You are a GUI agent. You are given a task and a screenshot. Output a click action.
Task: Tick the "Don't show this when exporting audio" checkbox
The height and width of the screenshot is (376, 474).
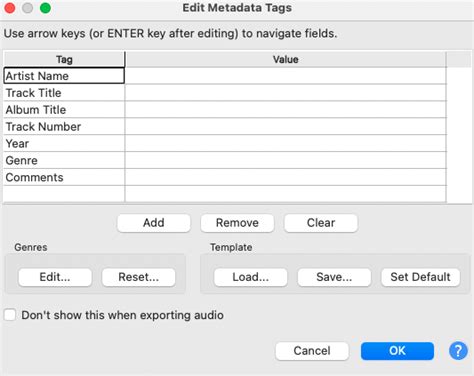(x=10, y=315)
